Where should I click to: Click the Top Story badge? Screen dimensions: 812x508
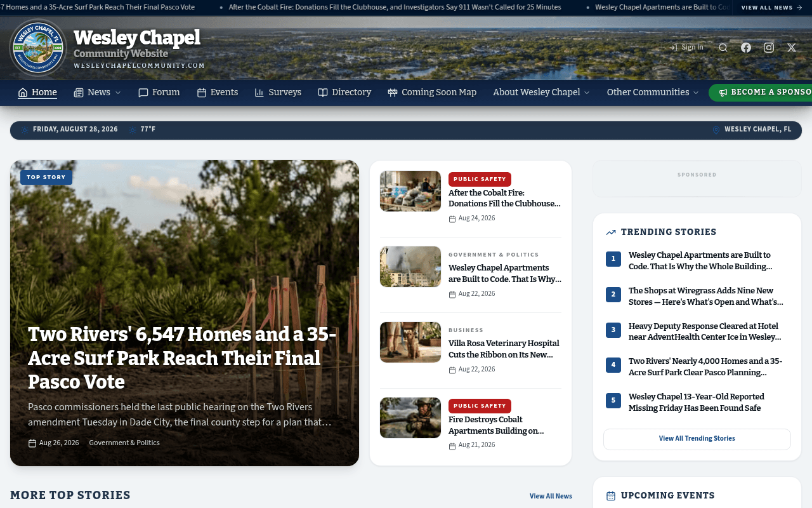tap(46, 177)
